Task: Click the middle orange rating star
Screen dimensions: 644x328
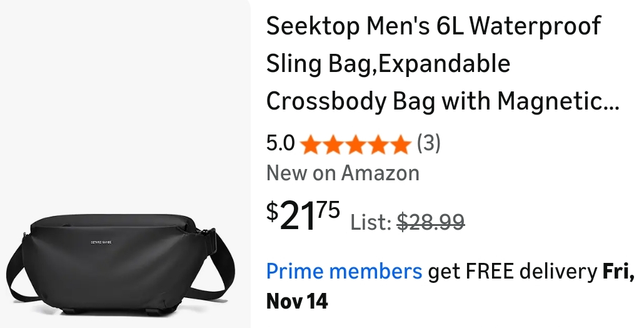Action: coord(355,145)
